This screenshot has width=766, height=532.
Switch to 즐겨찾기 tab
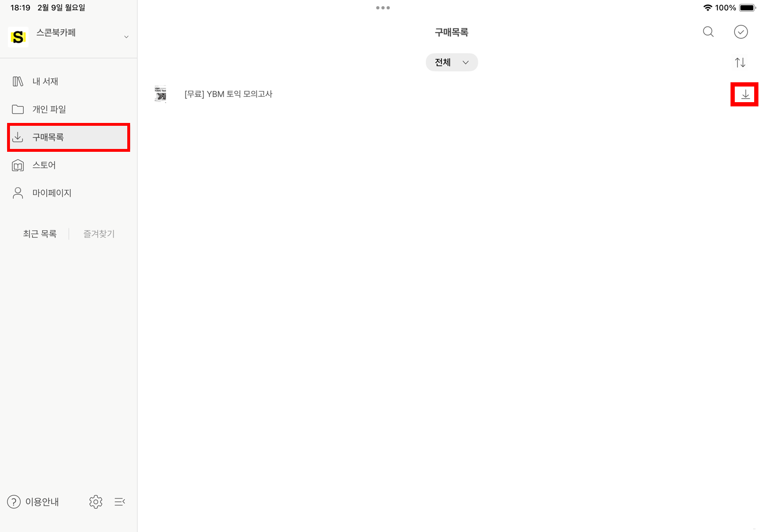[x=99, y=234]
